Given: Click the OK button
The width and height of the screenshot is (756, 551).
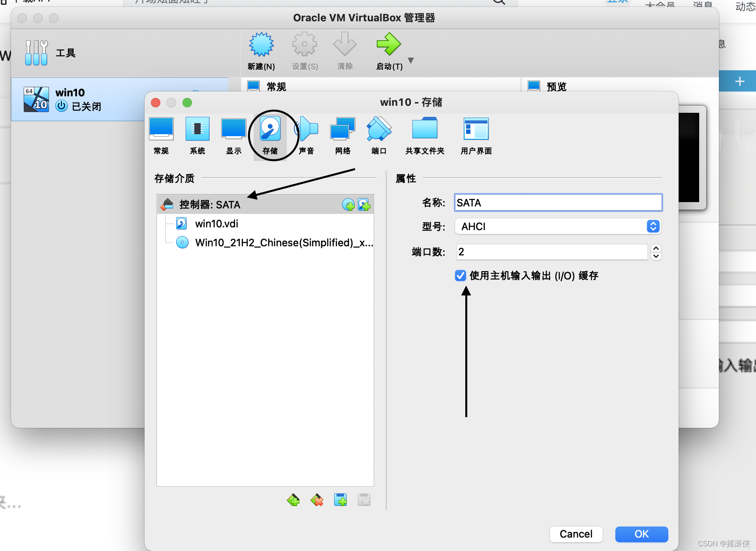Looking at the screenshot, I should pos(641,534).
